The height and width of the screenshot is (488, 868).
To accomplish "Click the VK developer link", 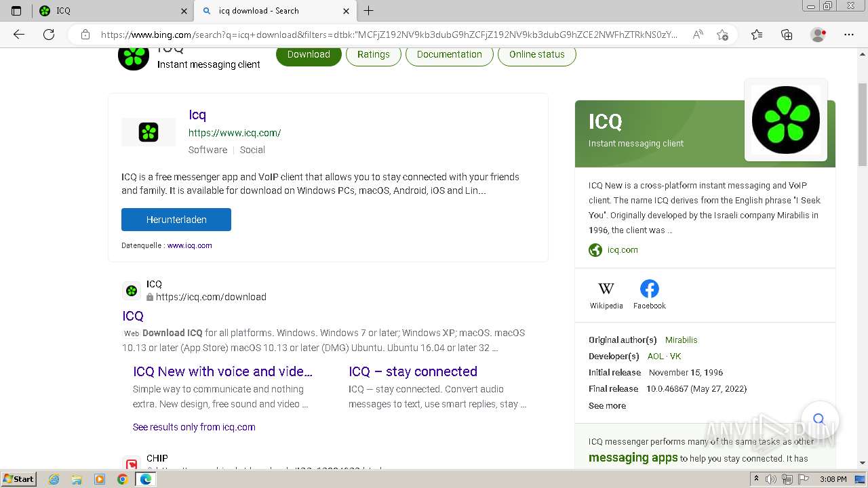I will click(675, 357).
